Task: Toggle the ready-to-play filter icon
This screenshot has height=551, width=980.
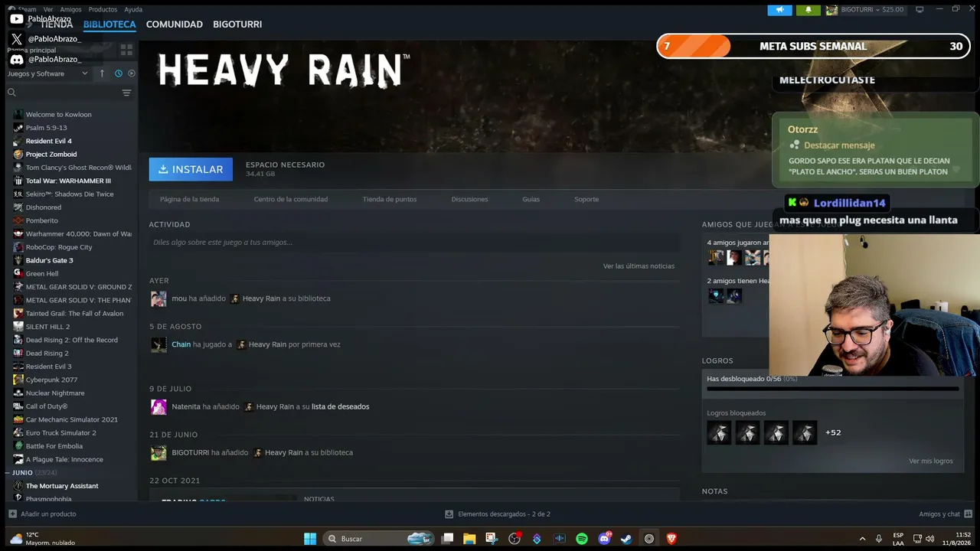Action: [x=132, y=73]
